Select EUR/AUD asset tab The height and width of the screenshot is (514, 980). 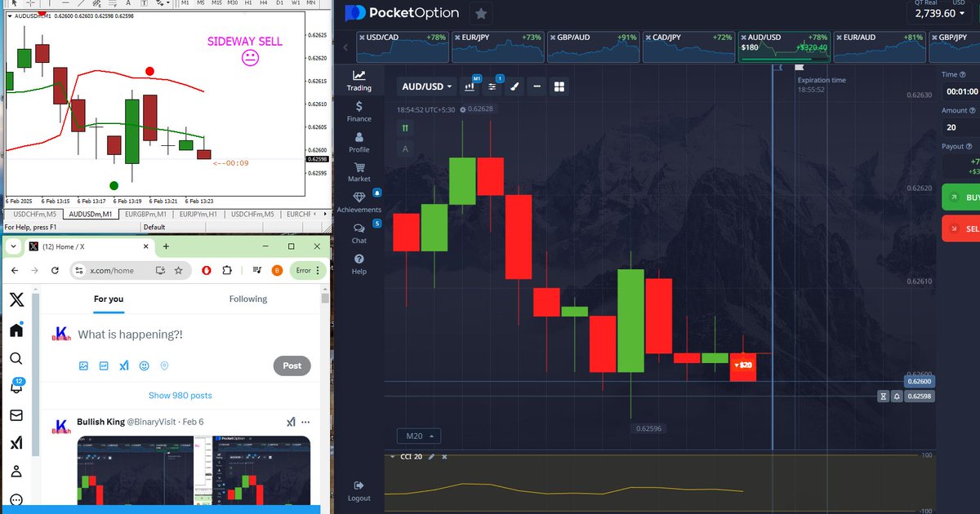879,47
